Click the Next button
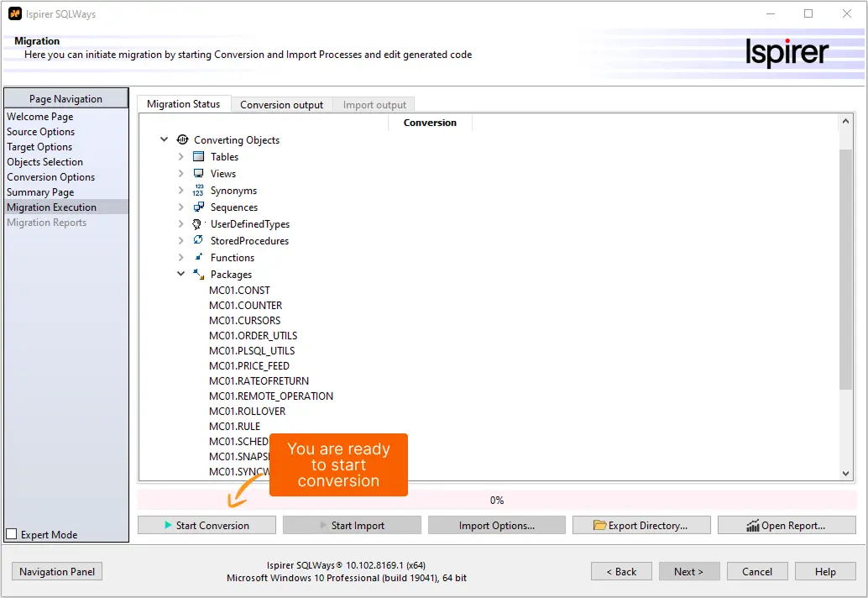 689,571
